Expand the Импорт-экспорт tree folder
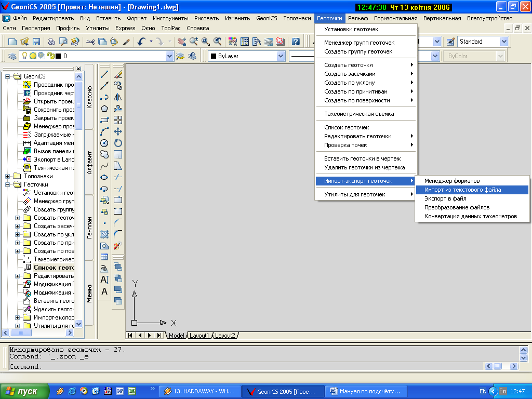Image resolution: width=532 pixels, height=399 pixels. coord(17,317)
